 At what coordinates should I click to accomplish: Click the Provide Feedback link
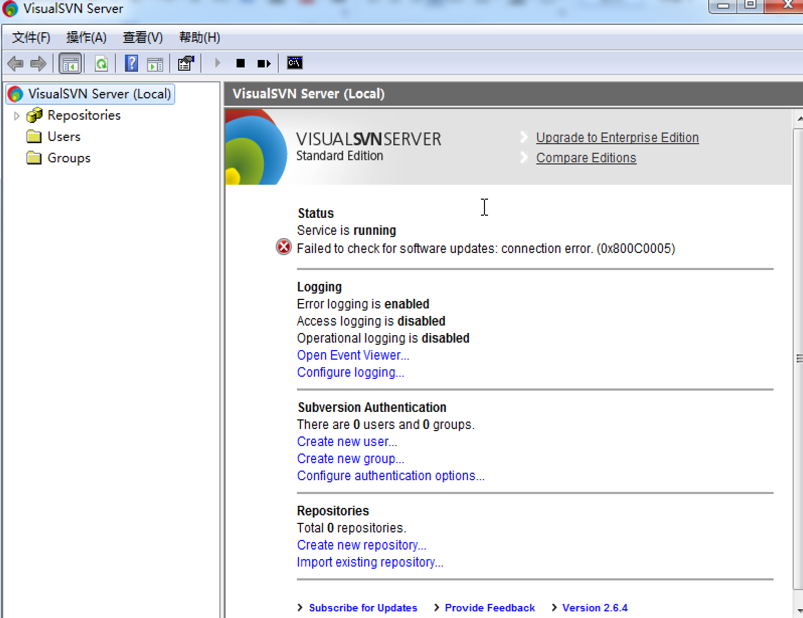tap(490, 608)
